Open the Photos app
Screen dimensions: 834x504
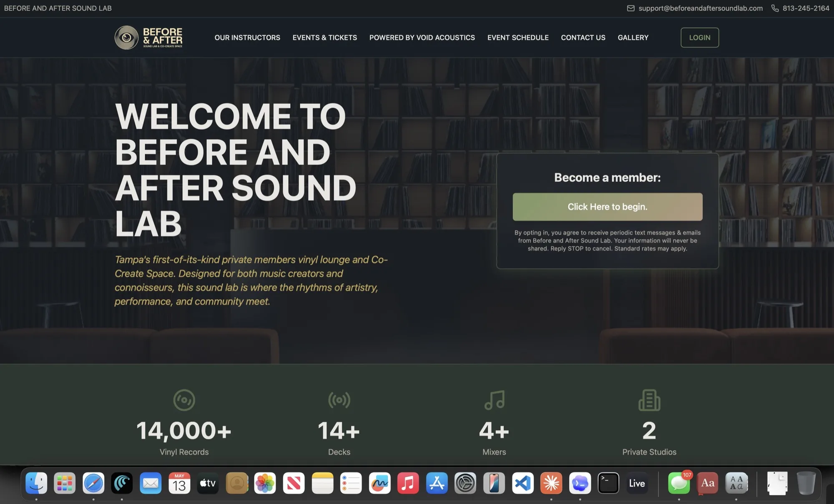(265, 483)
